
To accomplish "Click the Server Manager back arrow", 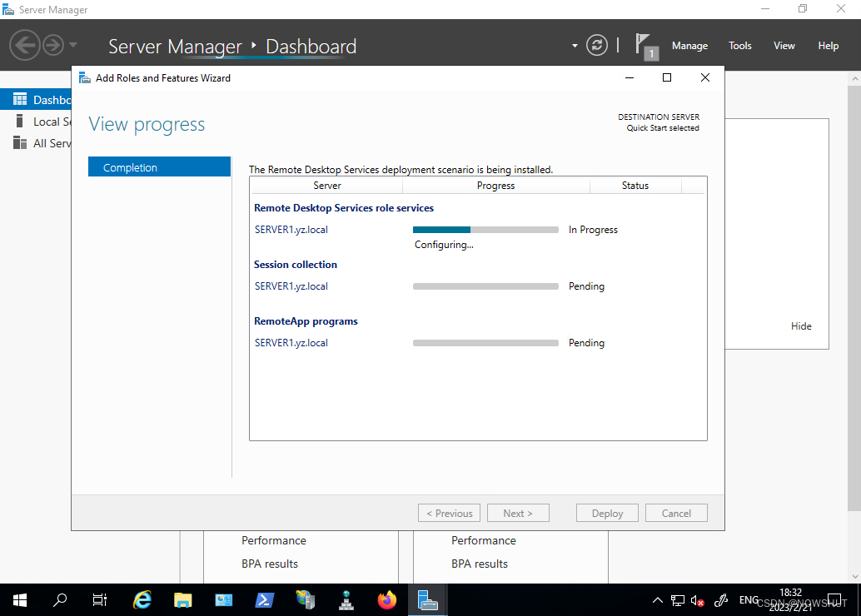I will point(25,45).
